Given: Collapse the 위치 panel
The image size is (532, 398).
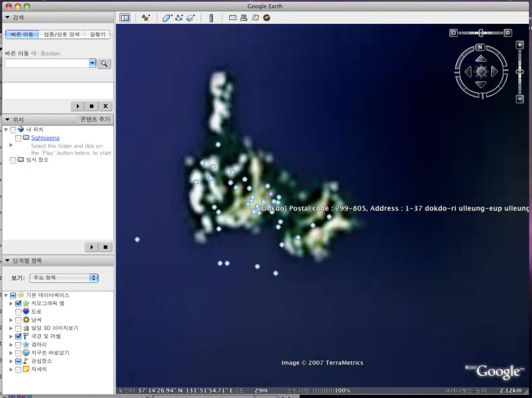Looking at the screenshot, I should coord(7,120).
